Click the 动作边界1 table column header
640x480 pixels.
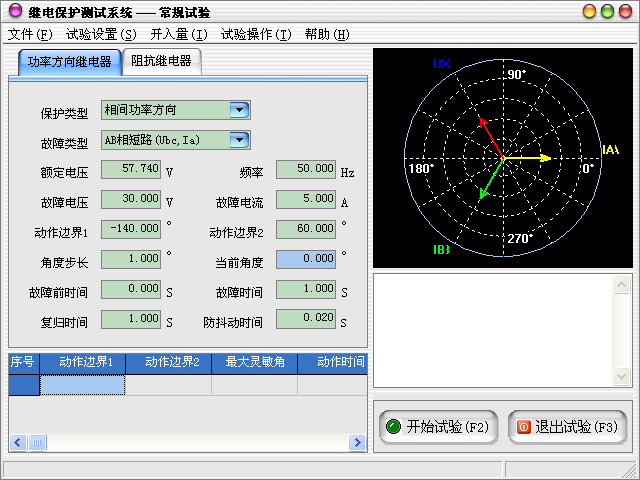82,364
